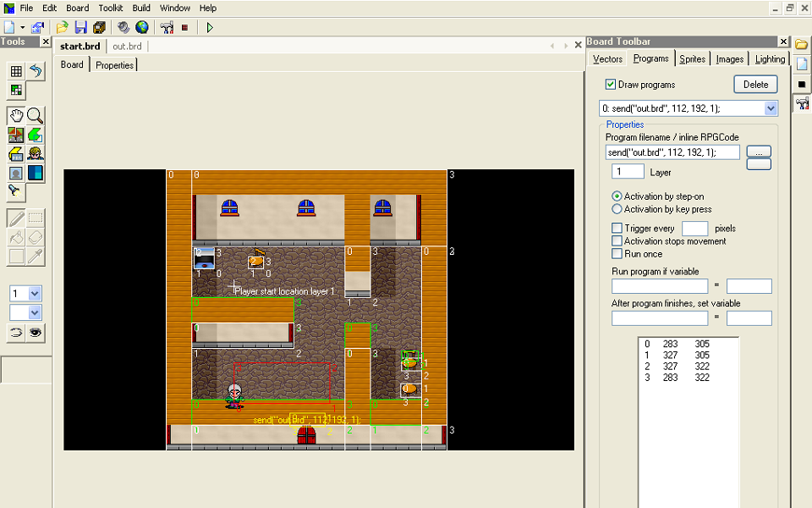Enable the Run once checkbox
The image size is (812, 508).
(617, 254)
